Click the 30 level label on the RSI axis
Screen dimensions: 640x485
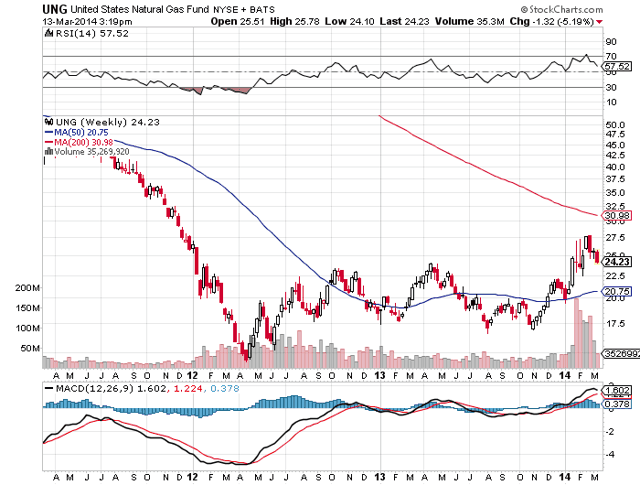pyautogui.click(x=611, y=87)
